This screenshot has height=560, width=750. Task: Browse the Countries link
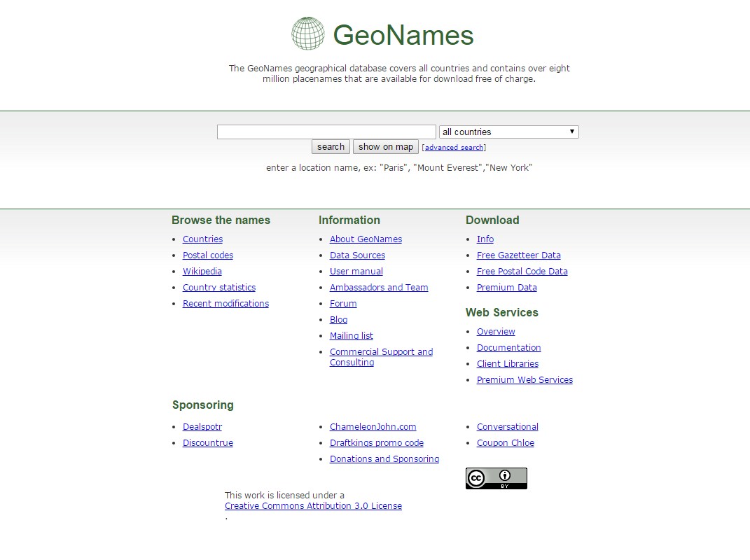(202, 239)
